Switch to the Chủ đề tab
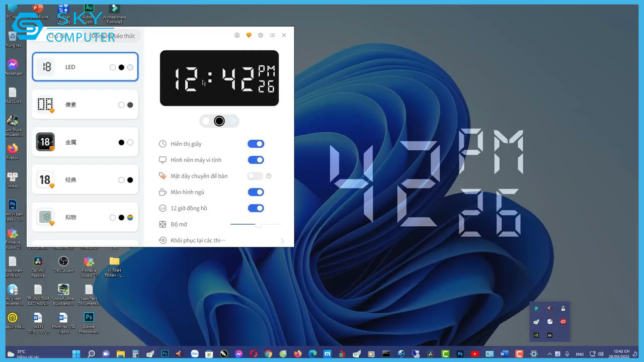The height and width of the screenshot is (362, 644). point(57,36)
